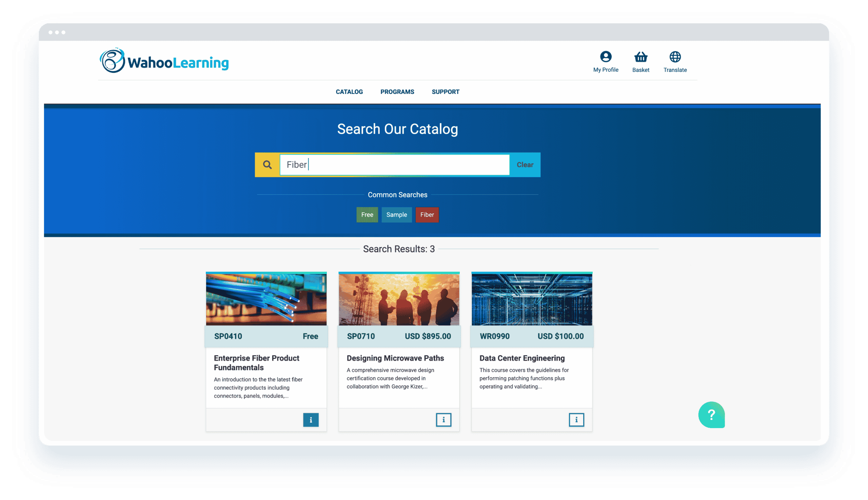Open the My Profile icon
Image resolution: width=868 pixels, height=500 pixels.
point(606,57)
